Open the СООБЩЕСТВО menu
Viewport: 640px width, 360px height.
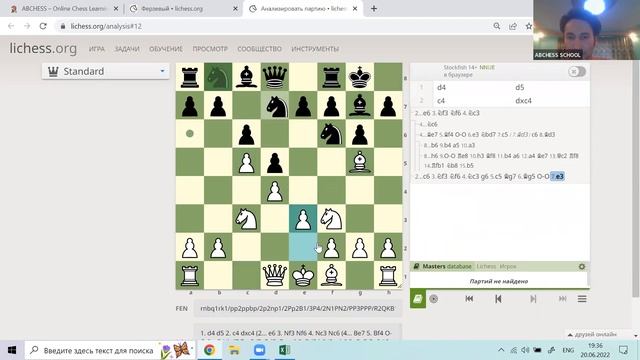[x=259, y=49]
